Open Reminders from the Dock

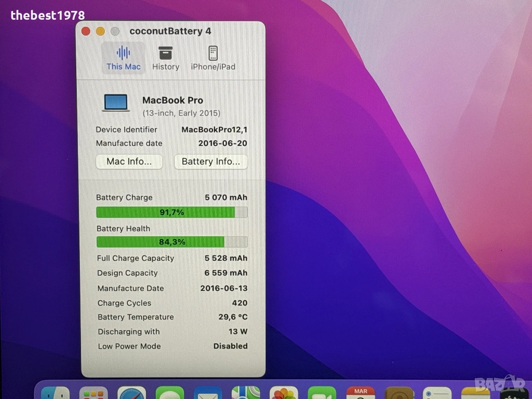pos(437,393)
